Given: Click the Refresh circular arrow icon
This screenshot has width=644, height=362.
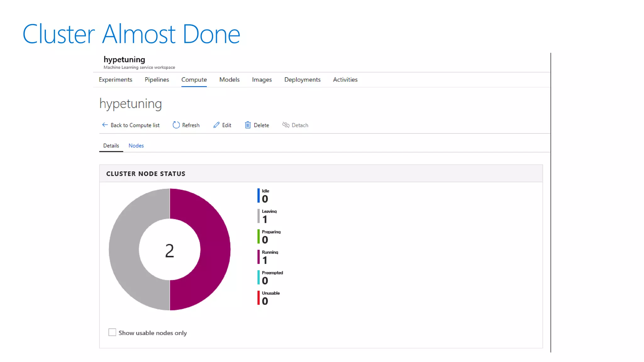Looking at the screenshot, I should click(176, 125).
